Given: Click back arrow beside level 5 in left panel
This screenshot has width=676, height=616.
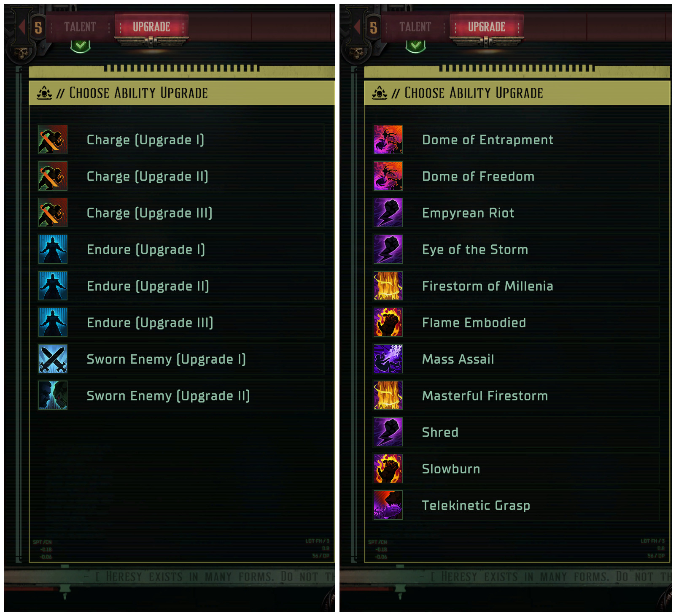Looking at the screenshot, I should [x=22, y=27].
